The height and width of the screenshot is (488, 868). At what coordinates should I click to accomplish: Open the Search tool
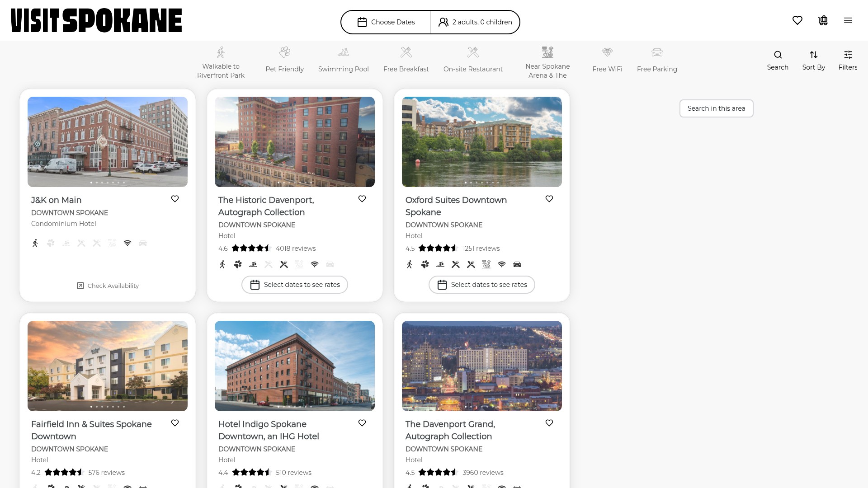(x=778, y=61)
